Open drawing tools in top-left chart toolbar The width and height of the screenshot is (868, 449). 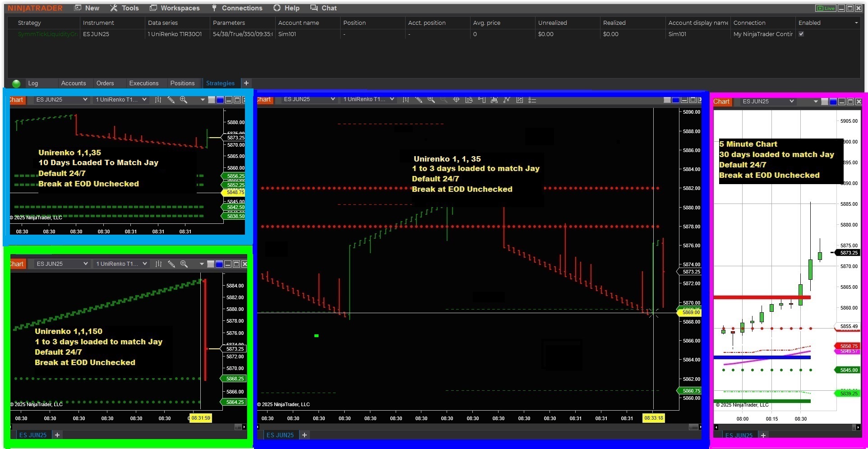pyautogui.click(x=171, y=100)
